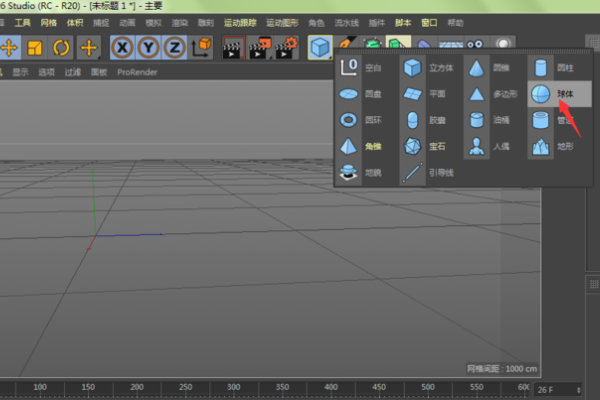Toggle the X axis lock
This screenshot has width=600, height=400.
122,47
